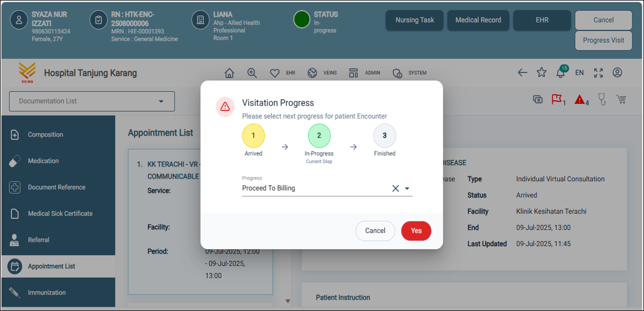Viewport: 644px width, 311px height.
Task: Toggle fullscreen mode icon
Action: point(598,72)
